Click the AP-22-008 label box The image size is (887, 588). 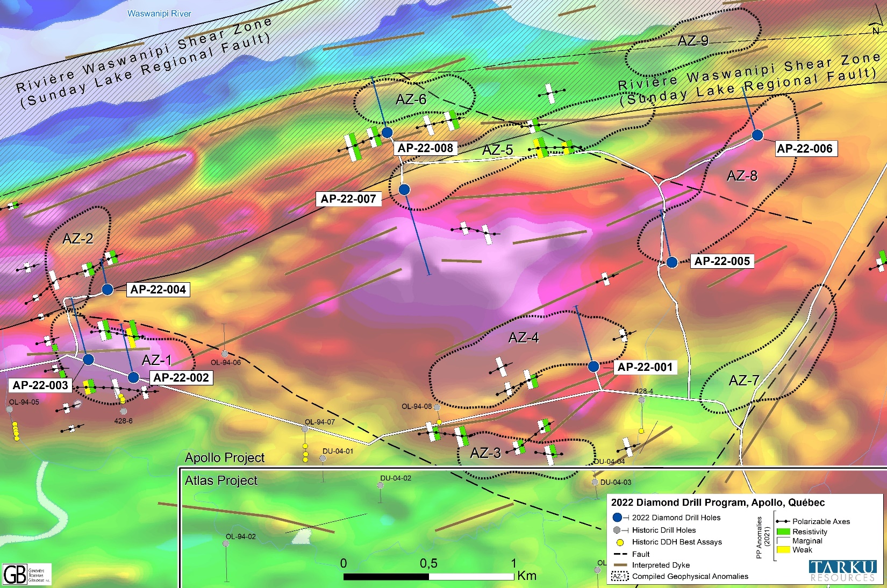click(x=425, y=148)
